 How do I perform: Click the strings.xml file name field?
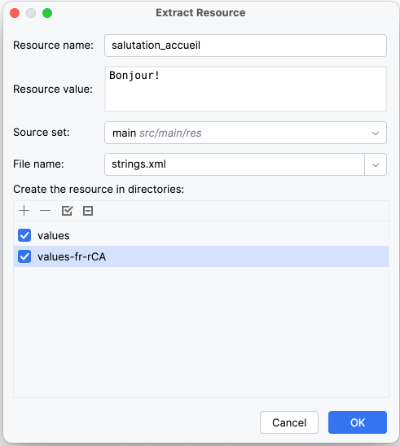click(x=234, y=164)
